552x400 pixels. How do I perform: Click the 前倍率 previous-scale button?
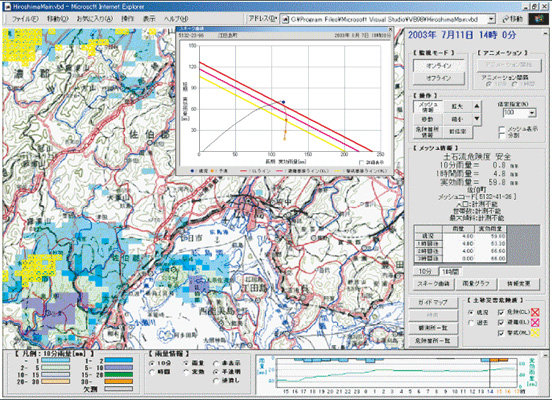(x=457, y=132)
